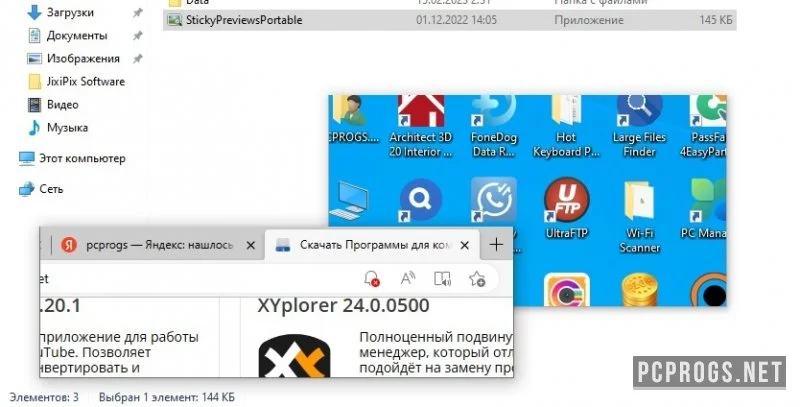This screenshot has height=407, width=800.
Task: Switch to the Скачать Программы browser tab
Action: coord(372,245)
